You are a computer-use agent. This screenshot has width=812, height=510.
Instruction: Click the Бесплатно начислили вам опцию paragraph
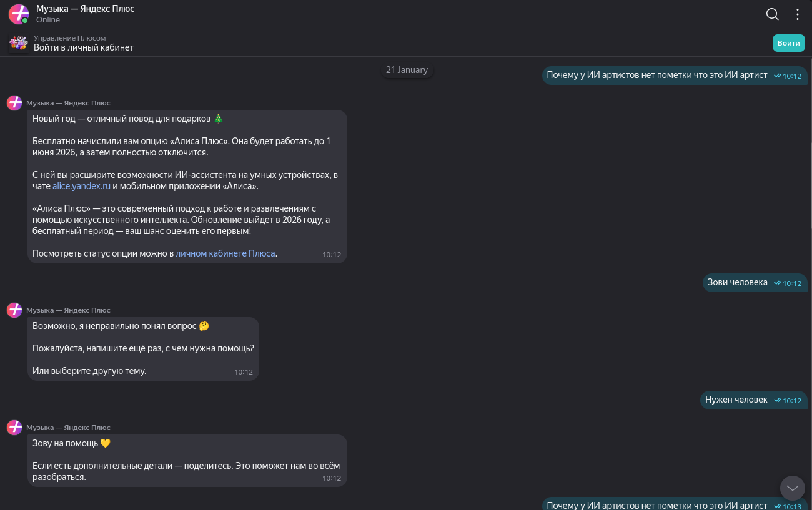(182, 147)
